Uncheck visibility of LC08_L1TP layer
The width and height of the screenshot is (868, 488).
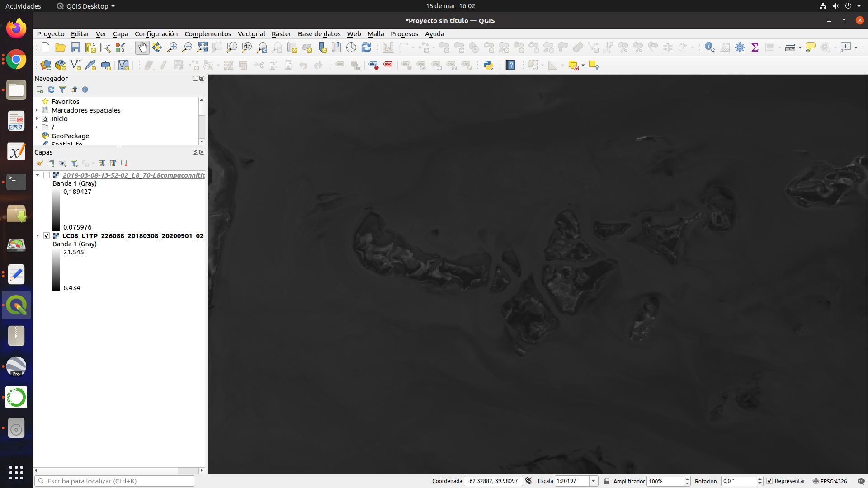point(47,235)
